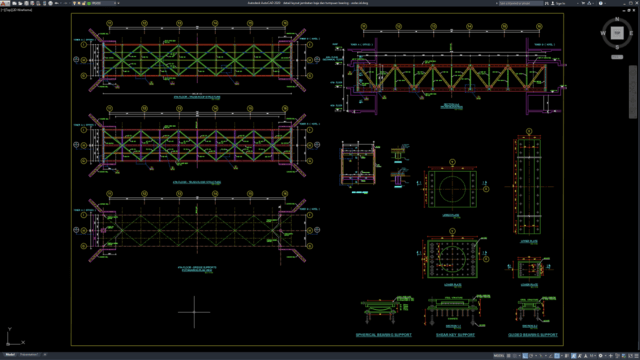Click the N compass direction on the ViewCube

click(x=617, y=19)
